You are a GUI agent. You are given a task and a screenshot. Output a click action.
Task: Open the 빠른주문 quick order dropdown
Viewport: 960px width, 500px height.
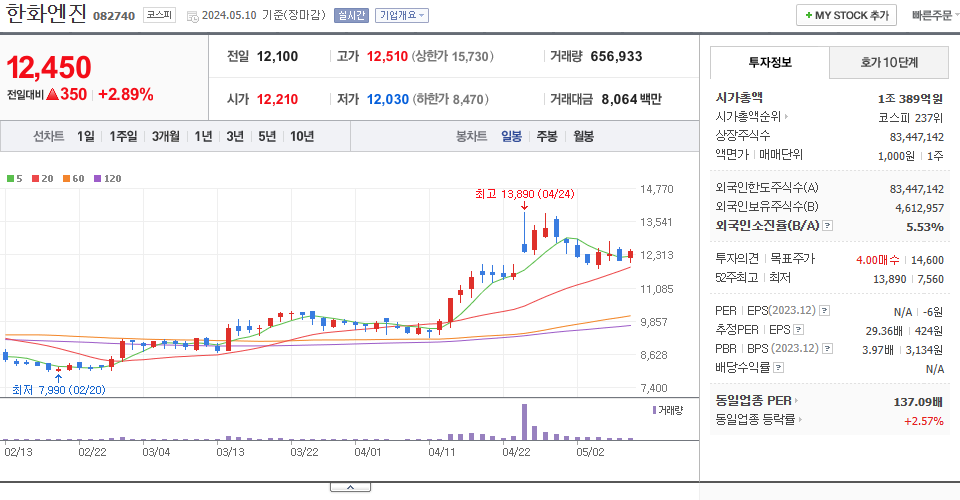pos(936,15)
